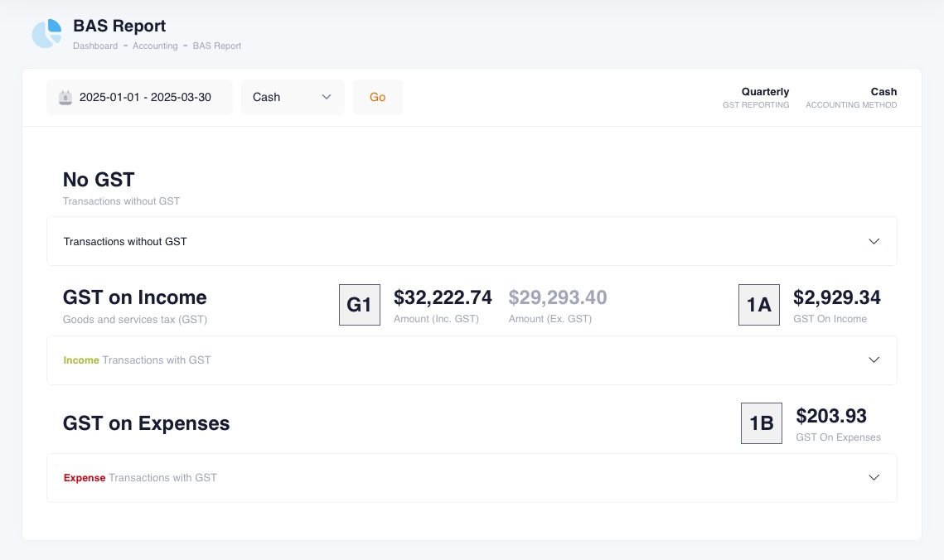Screen dimensions: 944x560
Task: Click the date range input field
Action: point(145,97)
